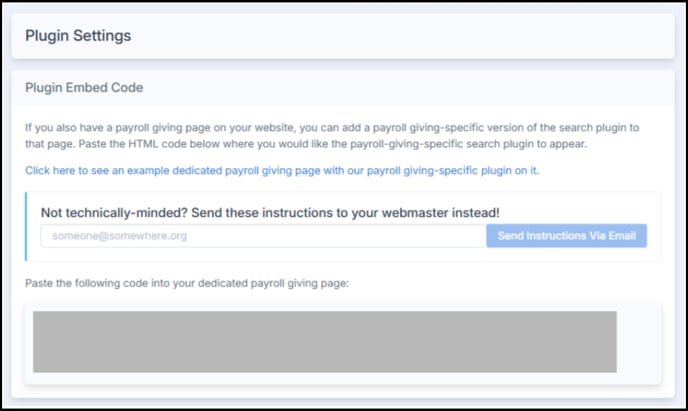Click the sentence 'Paste the HTML code below'
The image size is (688, 411).
(x=333, y=144)
